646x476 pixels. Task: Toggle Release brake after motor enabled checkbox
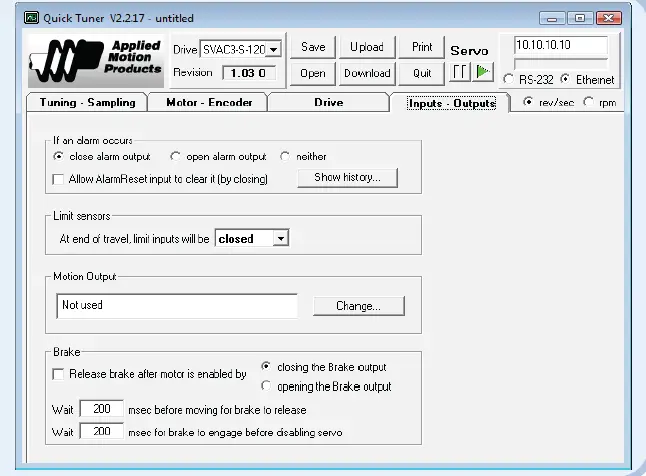pos(58,374)
